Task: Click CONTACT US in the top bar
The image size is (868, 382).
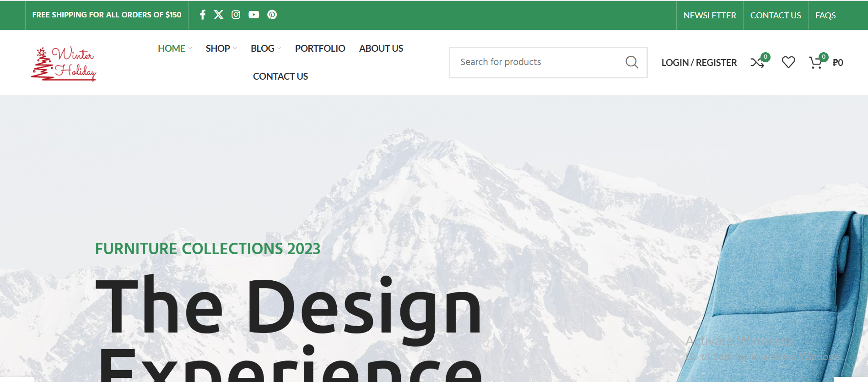Action: coord(776,15)
